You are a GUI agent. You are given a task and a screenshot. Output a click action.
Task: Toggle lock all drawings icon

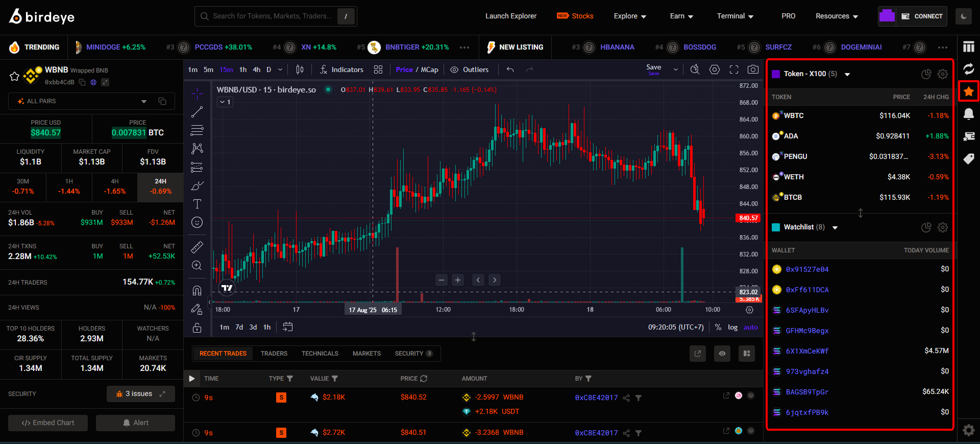coord(197,328)
